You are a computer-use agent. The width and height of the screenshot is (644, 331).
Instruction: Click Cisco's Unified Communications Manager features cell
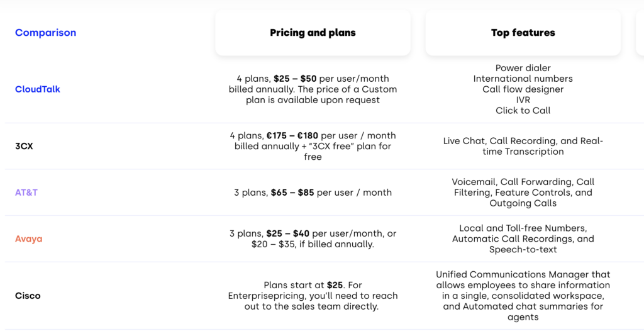(x=523, y=296)
